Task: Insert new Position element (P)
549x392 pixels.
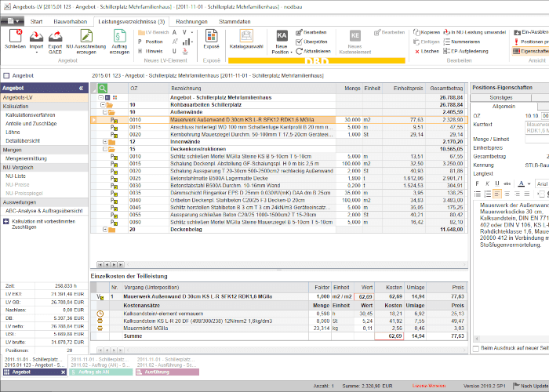Action: 151,42
